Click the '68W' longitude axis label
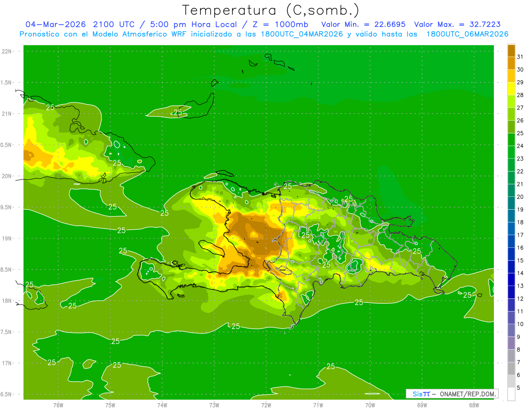 point(474,405)
